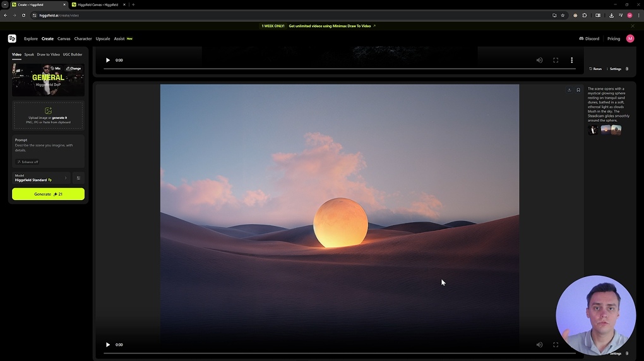Open the browser side panel icon
Image resolution: width=644 pixels, height=361 pixels.
(x=598, y=15)
